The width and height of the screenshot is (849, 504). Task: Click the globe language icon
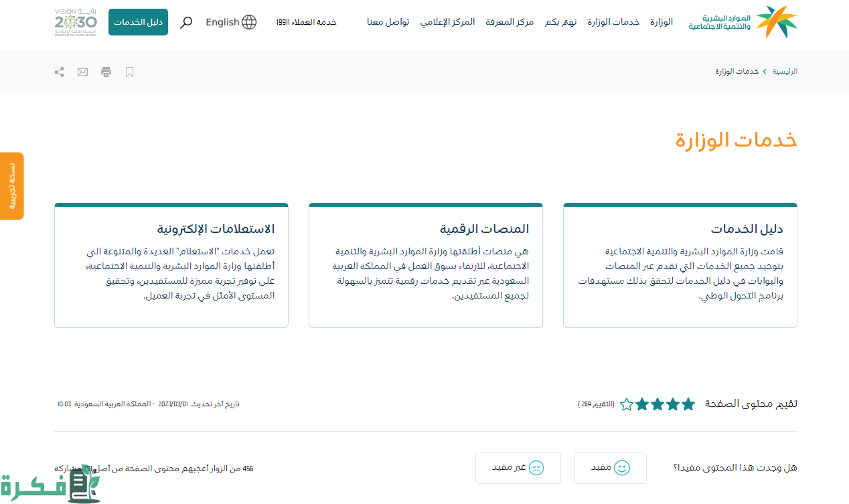click(249, 22)
